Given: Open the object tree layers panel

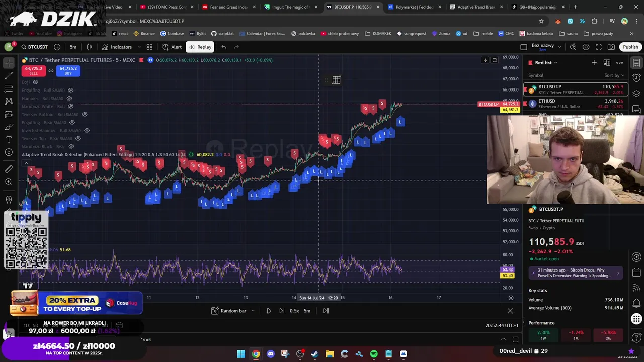Looking at the screenshot, I should click(636, 94).
